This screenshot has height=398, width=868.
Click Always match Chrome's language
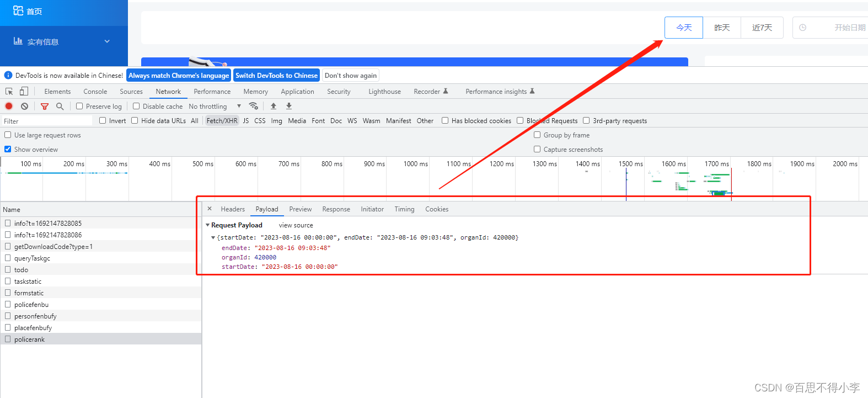(x=179, y=76)
